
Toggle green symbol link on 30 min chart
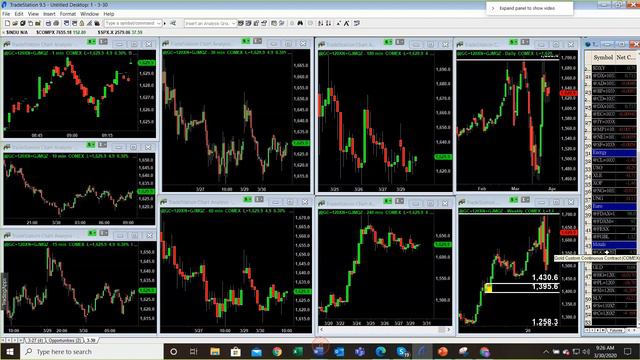click(x=246, y=41)
